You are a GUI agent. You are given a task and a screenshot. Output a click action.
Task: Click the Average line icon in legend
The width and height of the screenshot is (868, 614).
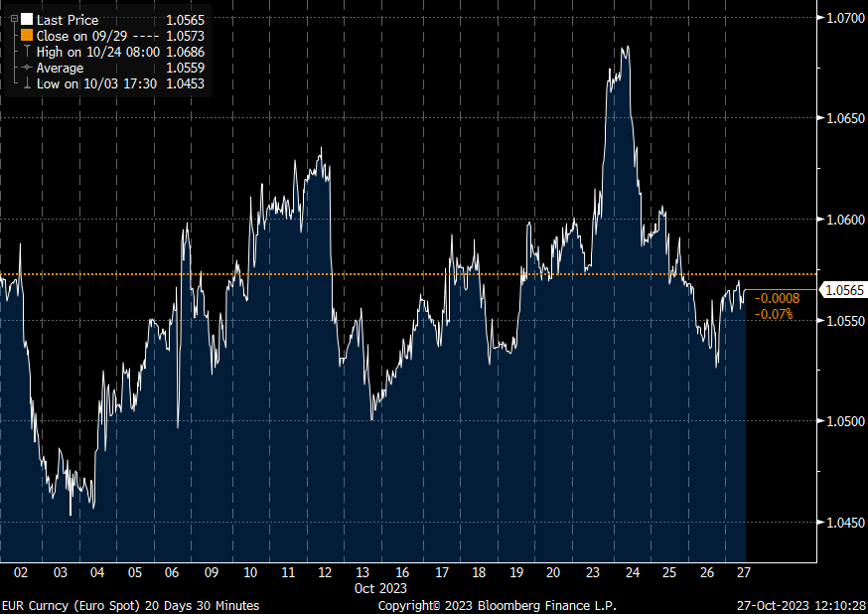(27, 68)
